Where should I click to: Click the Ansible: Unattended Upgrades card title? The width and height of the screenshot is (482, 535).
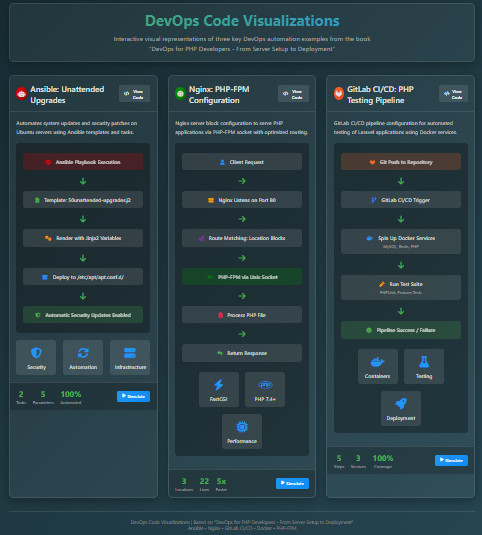click(67, 95)
